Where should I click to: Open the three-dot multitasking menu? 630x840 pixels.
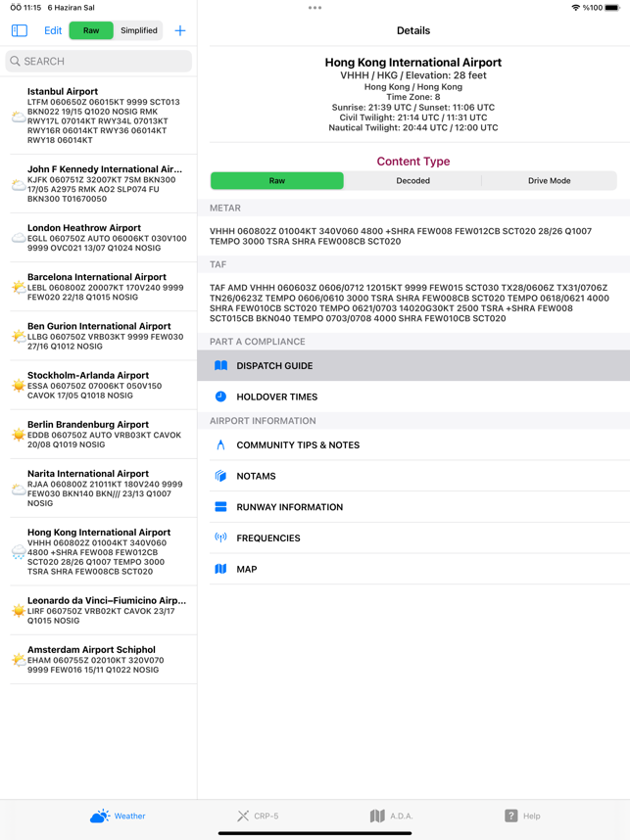pos(315,8)
